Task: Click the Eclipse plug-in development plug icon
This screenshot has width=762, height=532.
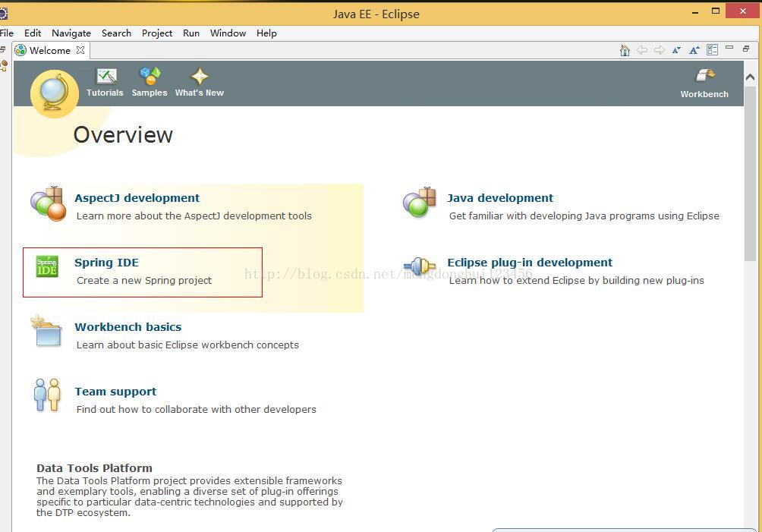Action: [420, 266]
